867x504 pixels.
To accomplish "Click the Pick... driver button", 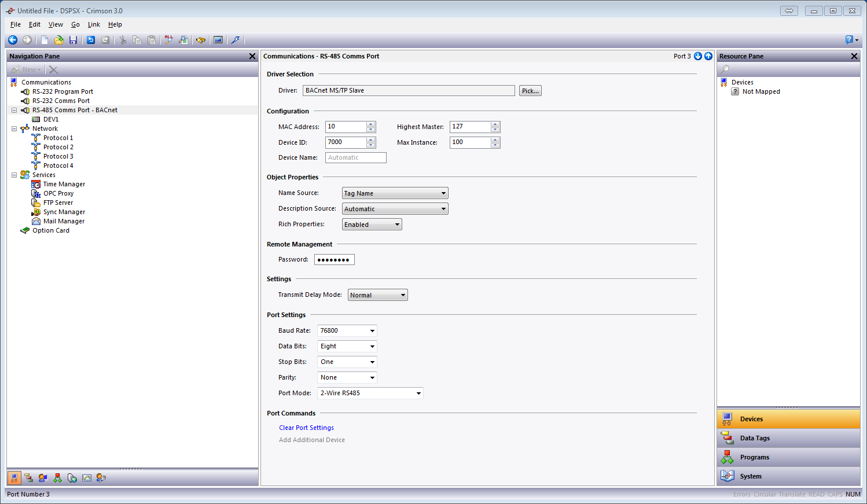I will (x=530, y=91).
